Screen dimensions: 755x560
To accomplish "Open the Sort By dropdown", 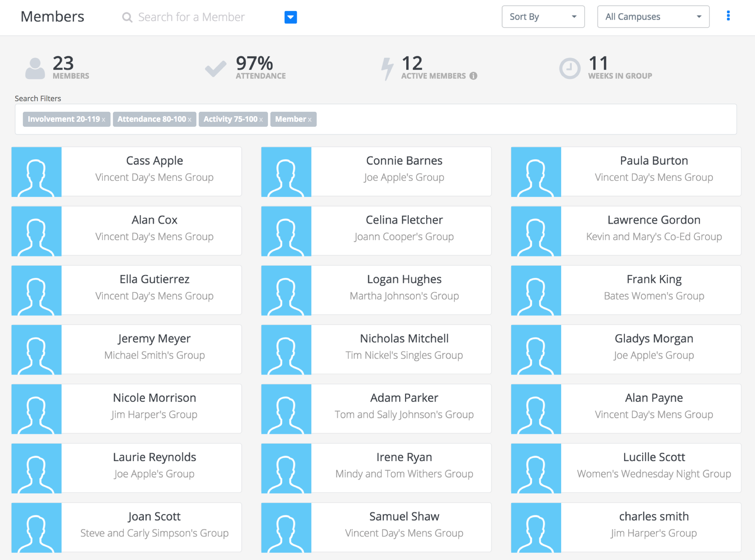I will click(x=543, y=17).
